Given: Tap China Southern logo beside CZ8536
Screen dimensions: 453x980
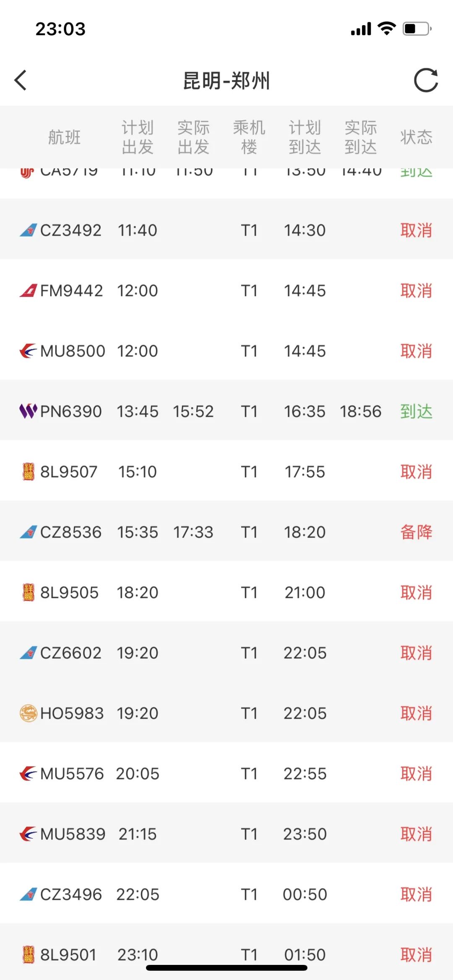Looking at the screenshot, I should 28,532.
